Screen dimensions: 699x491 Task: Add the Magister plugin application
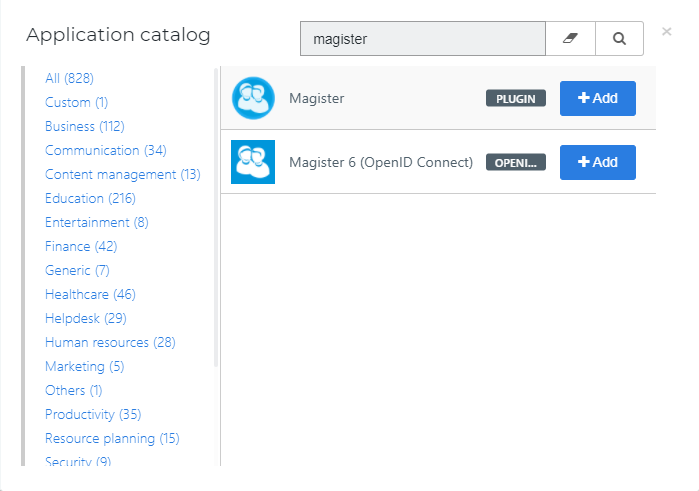pyautogui.click(x=598, y=98)
